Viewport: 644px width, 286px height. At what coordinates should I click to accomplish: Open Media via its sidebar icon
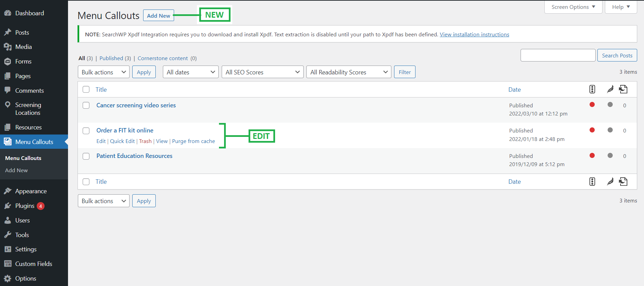7,47
